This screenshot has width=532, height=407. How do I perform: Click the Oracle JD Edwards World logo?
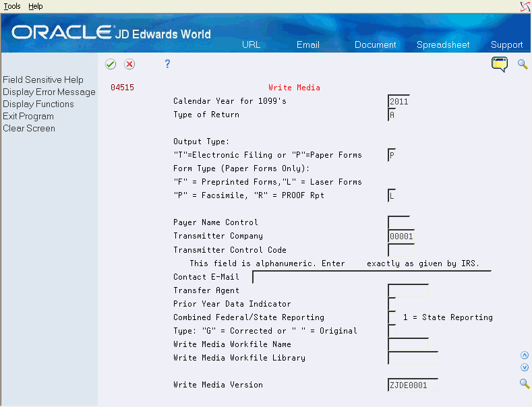pos(111,33)
